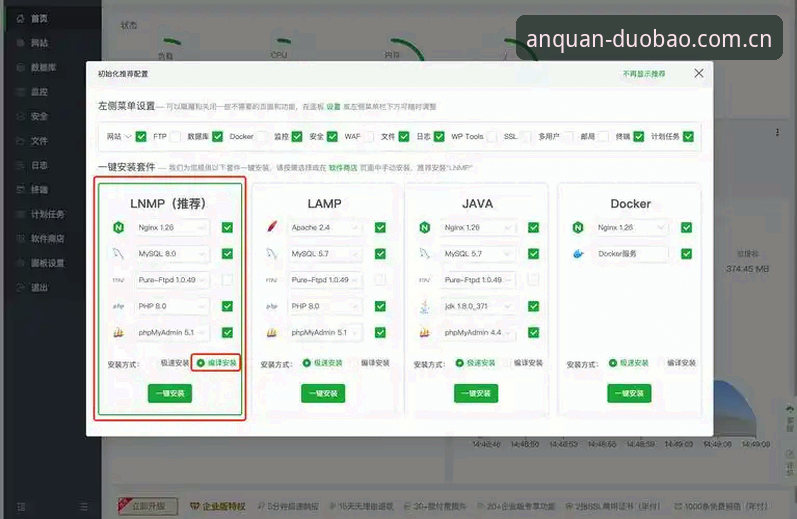Open Nginx 1.26 version dropdown in LNMP

click(172, 227)
